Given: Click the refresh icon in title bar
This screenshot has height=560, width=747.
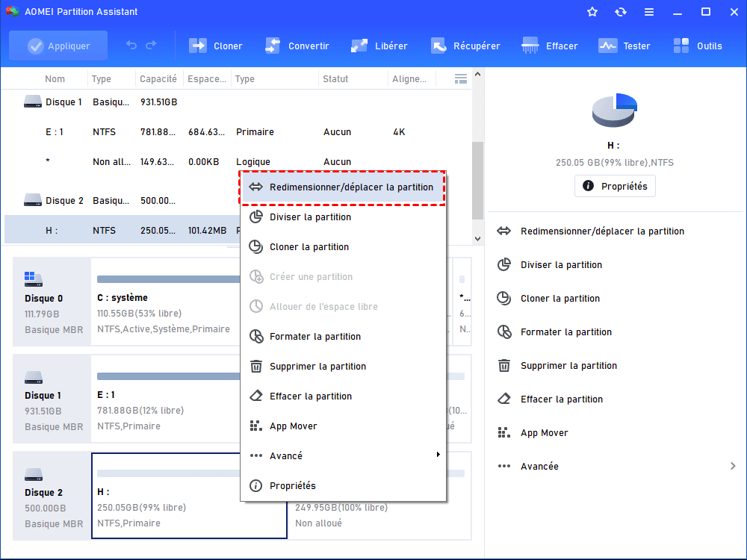Looking at the screenshot, I should click(620, 12).
